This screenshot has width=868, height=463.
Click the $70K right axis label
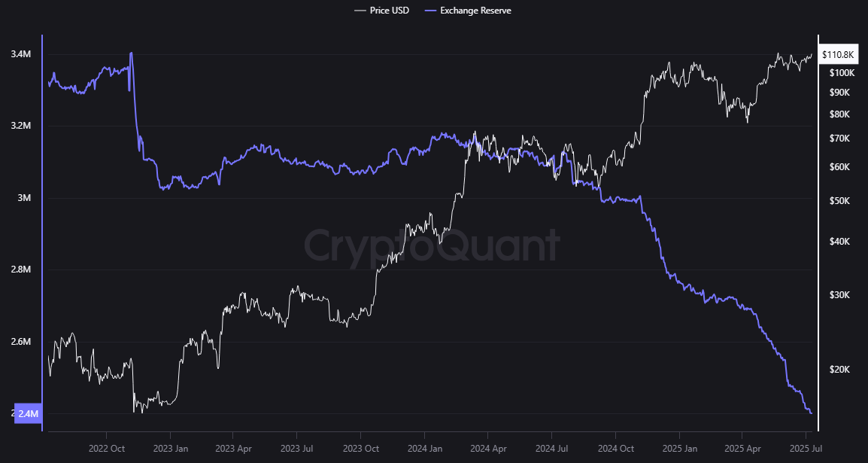(839, 139)
